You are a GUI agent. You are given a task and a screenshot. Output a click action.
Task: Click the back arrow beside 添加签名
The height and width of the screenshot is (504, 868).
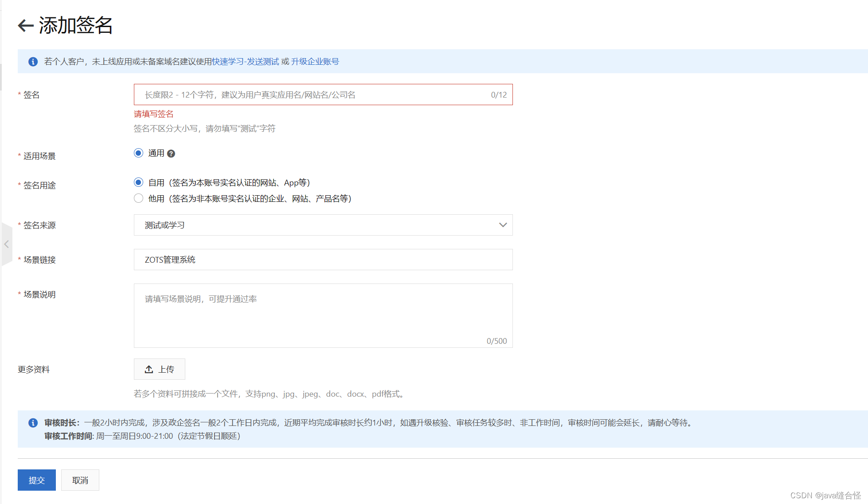click(26, 25)
